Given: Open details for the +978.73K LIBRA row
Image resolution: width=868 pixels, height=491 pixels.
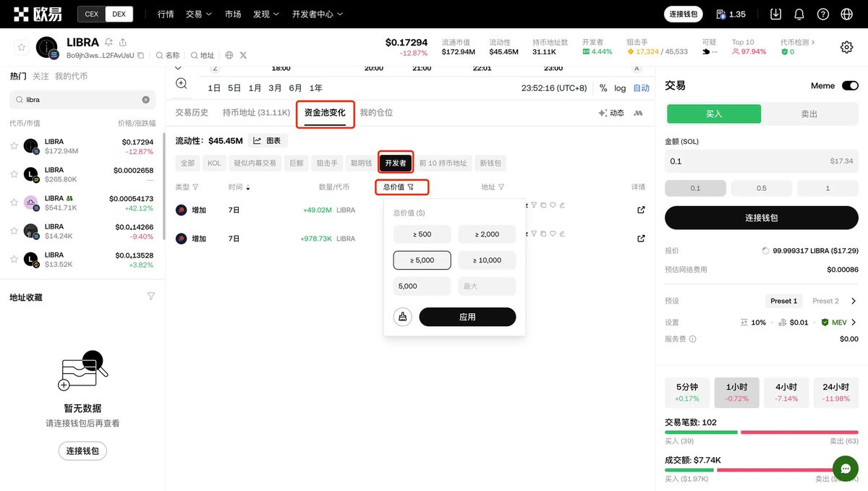Looking at the screenshot, I should coord(641,239).
